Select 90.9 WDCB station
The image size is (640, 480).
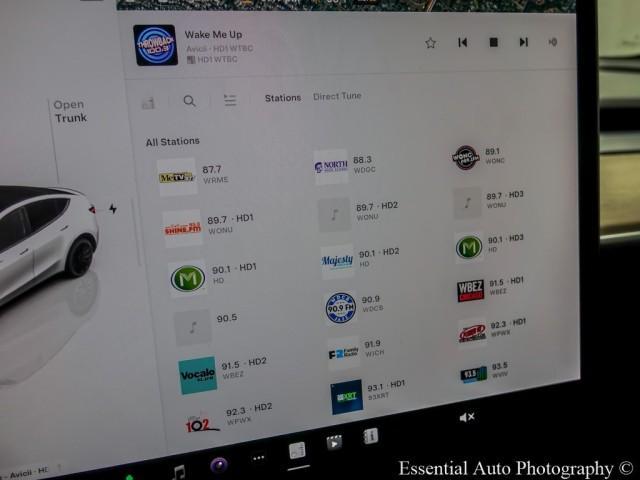354,307
